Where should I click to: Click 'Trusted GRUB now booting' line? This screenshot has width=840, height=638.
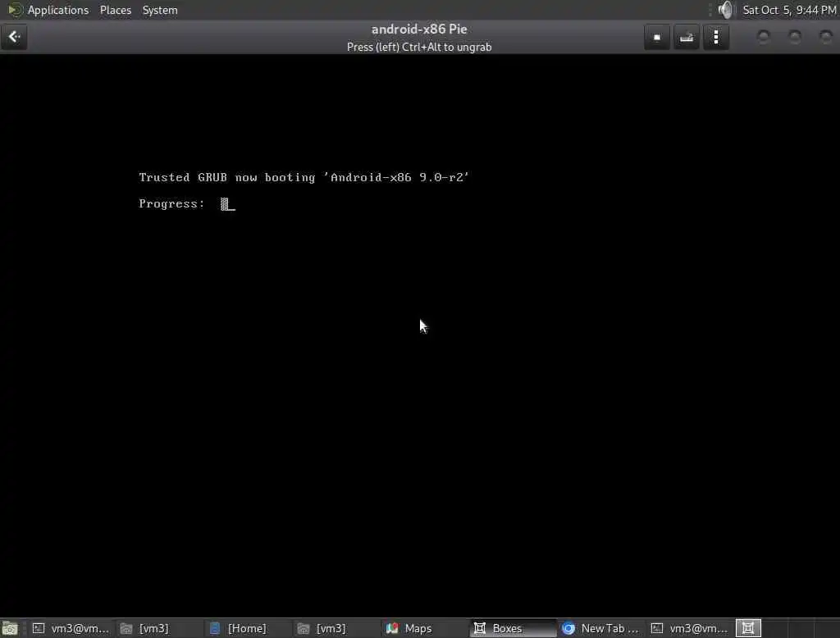click(304, 177)
